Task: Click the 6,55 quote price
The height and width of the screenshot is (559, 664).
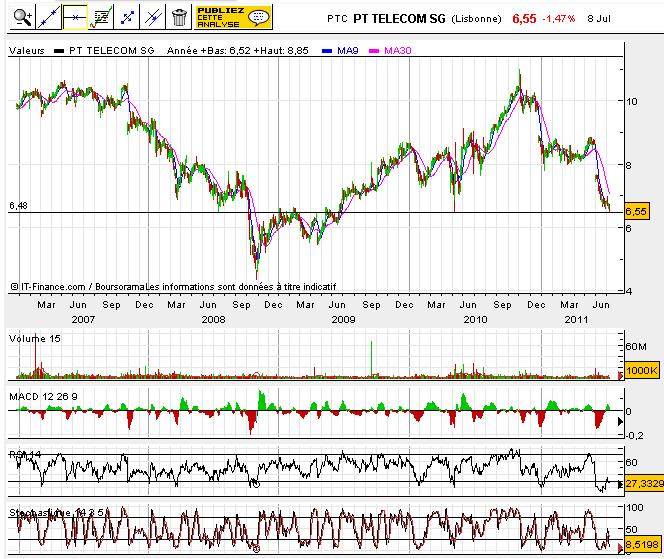Action: (524, 19)
